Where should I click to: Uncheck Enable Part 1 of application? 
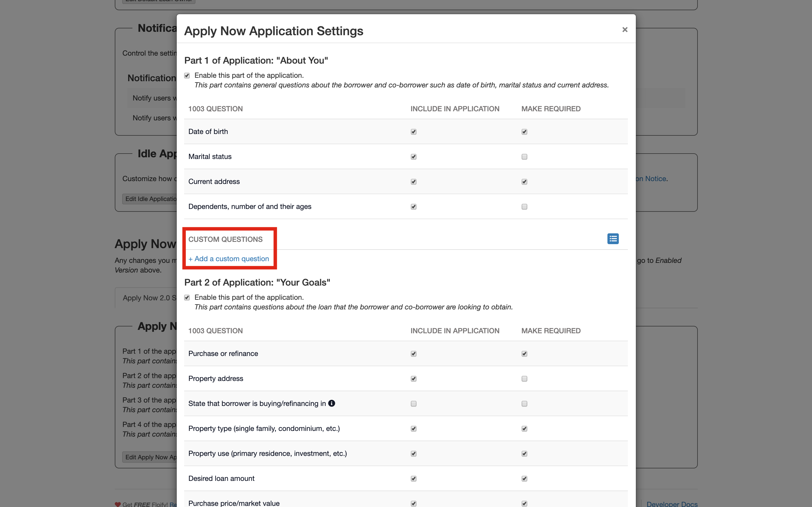[x=187, y=76]
